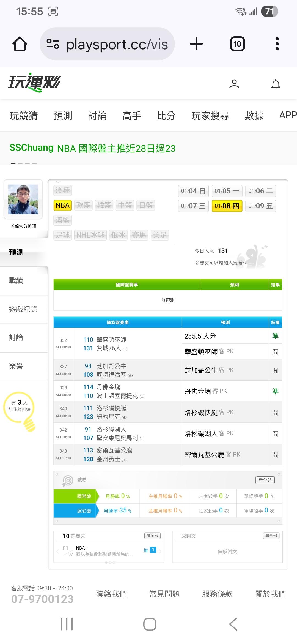
Task: Expand all records with 看全部 in 戰績
Action: tap(265, 480)
